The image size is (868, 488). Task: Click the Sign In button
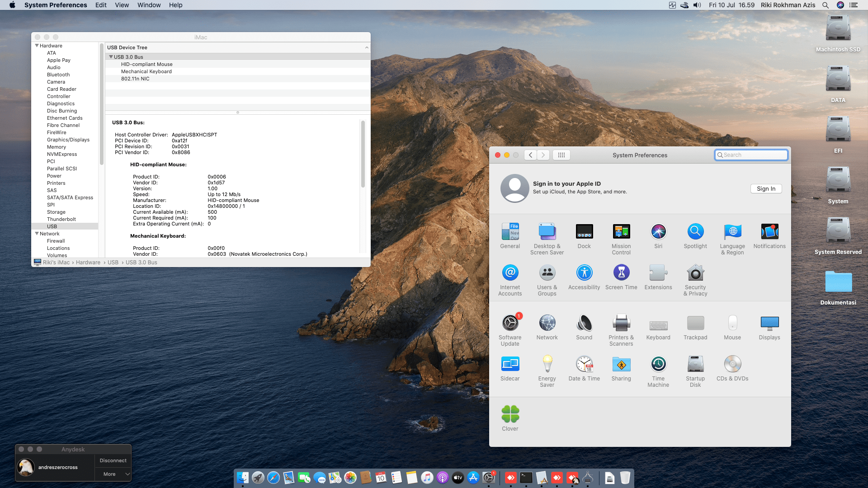pos(766,189)
